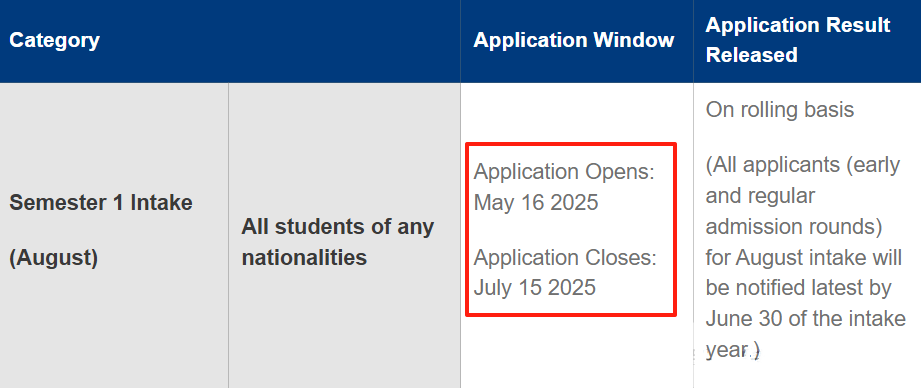The height and width of the screenshot is (388, 921).
Task: Click the word year.) at the end
Action: click(x=732, y=350)
